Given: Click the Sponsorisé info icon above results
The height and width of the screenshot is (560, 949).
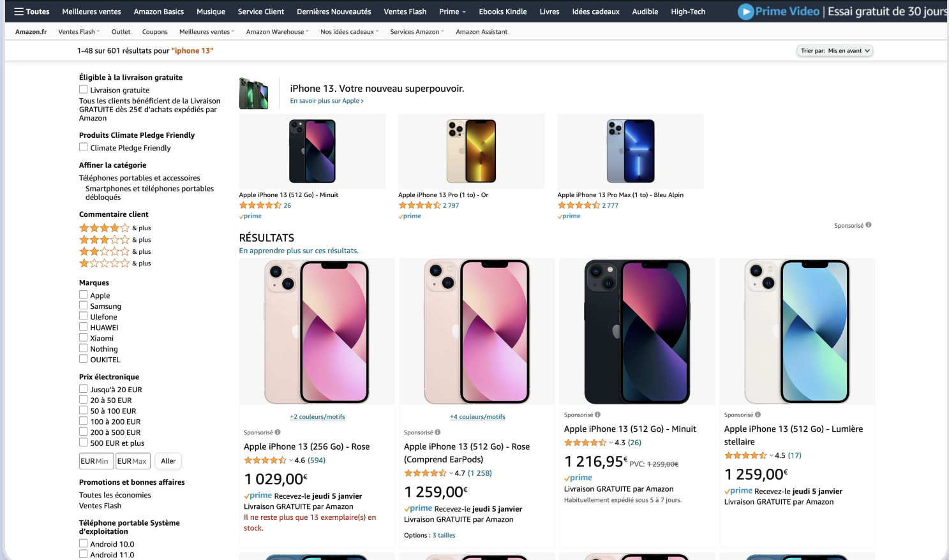Looking at the screenshot, I should pyautogui.click(x=869, y=225).
